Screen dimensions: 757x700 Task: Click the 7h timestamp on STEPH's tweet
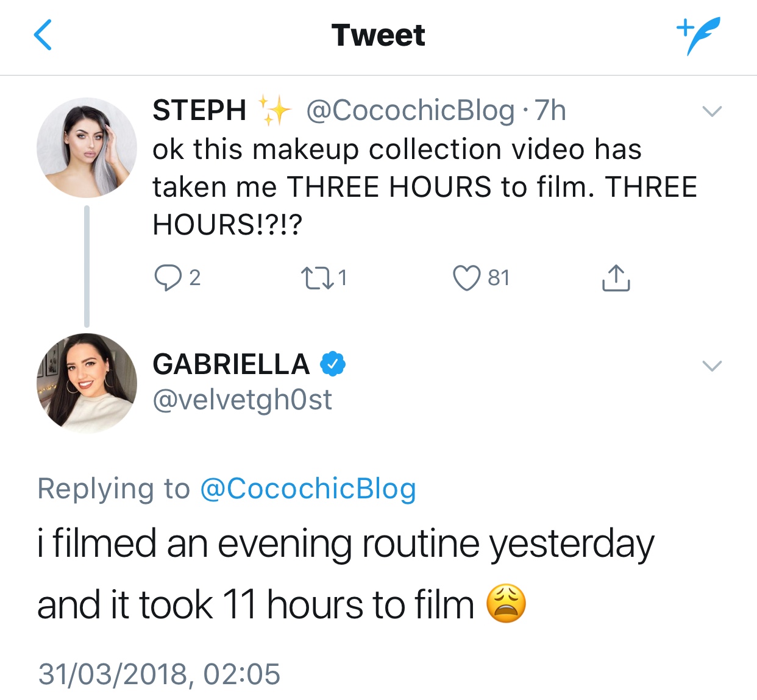click(550, 111)
